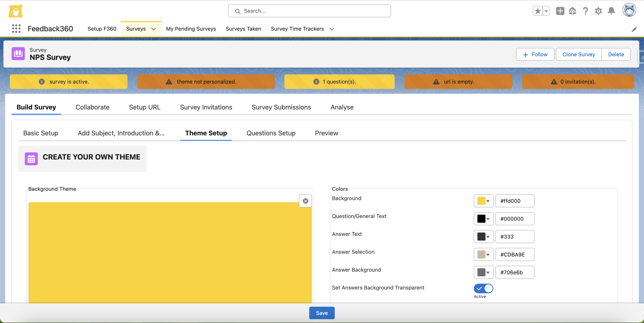Edit the Background hex value #ffd000

tap(515, 201)
